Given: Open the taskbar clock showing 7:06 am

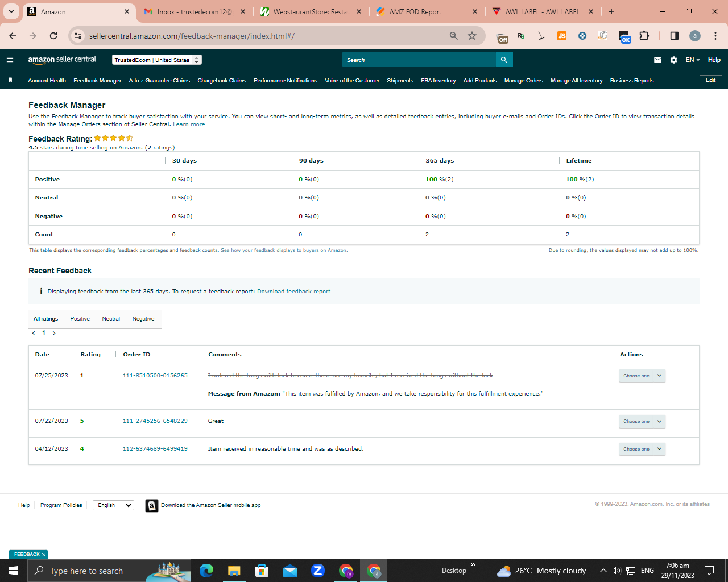Looking at the screenshot, I should [x=677, y=571].
